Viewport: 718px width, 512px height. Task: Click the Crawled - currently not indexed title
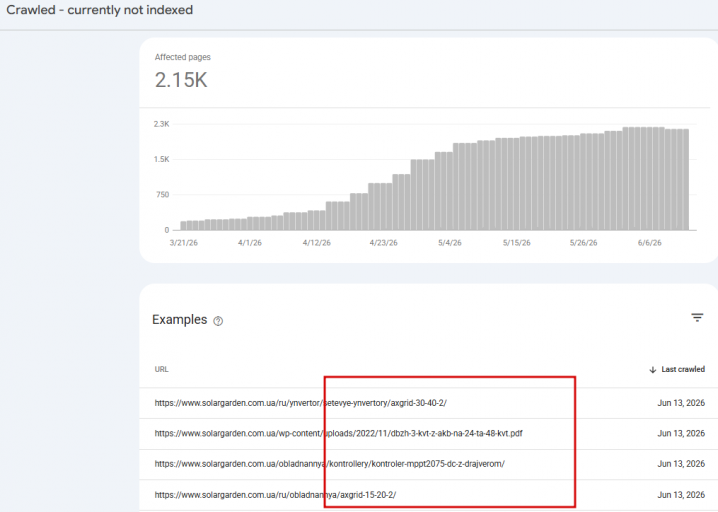click(x=99, y=10)
